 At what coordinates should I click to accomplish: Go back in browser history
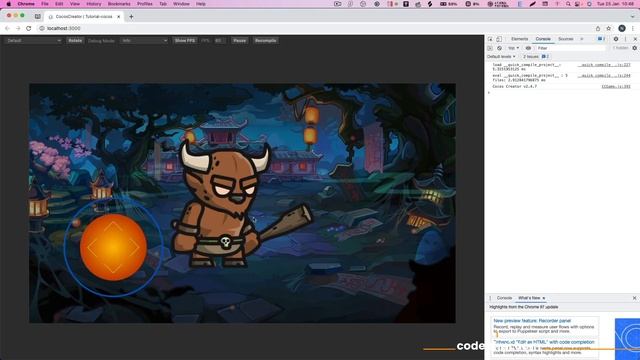click(7, 28)
